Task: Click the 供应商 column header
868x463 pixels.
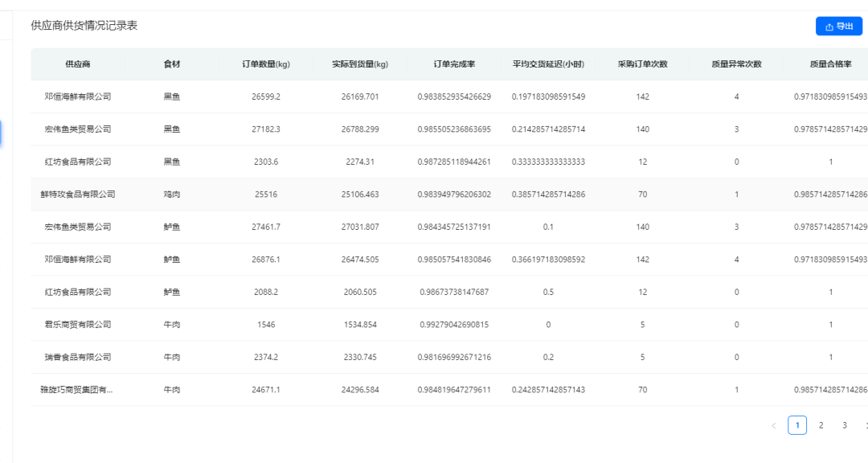Action: [x=78, y=64]
